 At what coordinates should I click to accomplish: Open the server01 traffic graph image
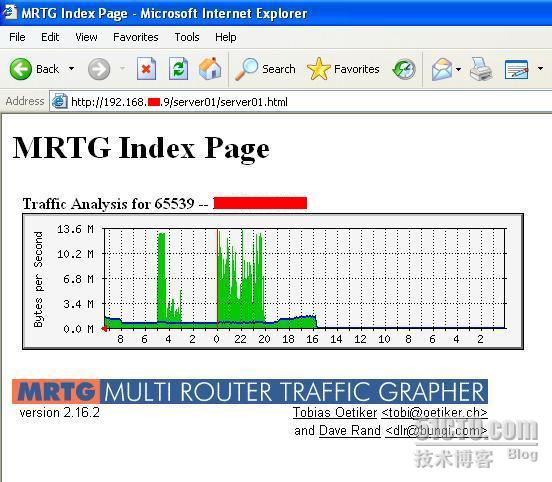tap(273, 281)
